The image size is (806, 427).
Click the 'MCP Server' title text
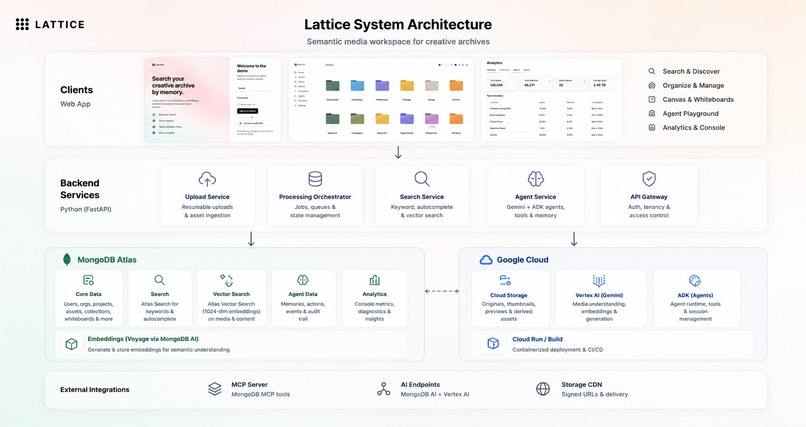click(249, 384)
